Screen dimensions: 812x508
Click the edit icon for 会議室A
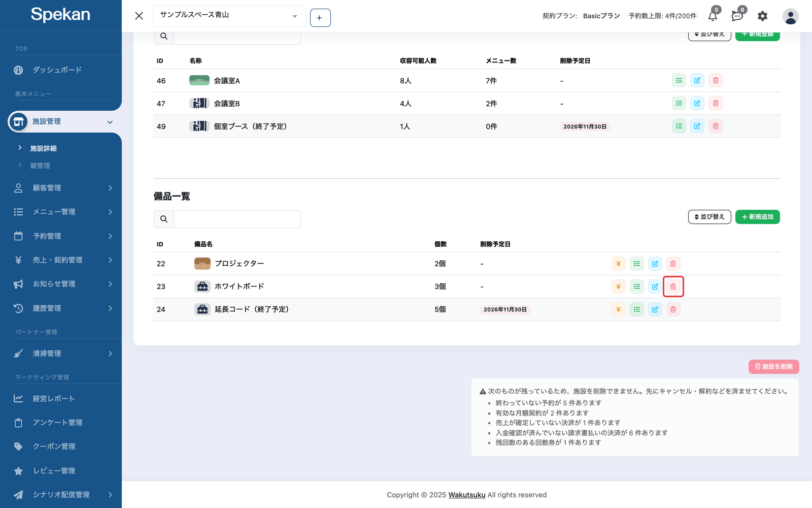coord(697,80)
